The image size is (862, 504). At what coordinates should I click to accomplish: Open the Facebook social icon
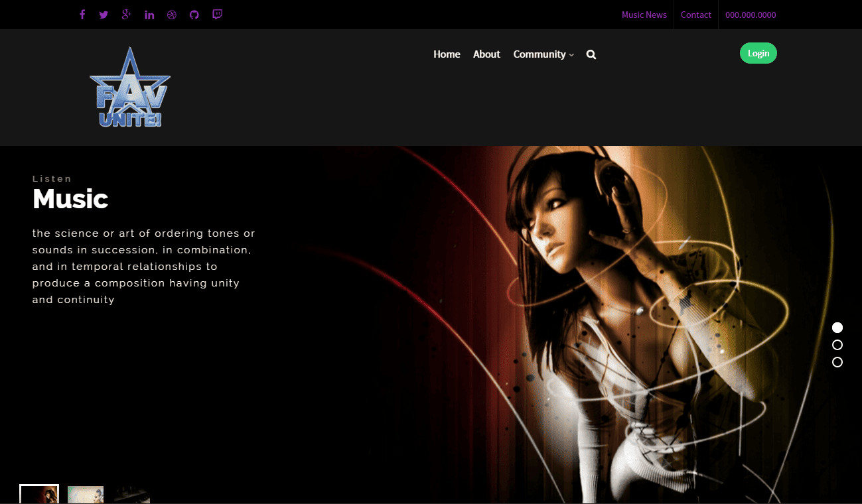coord(82,15)
